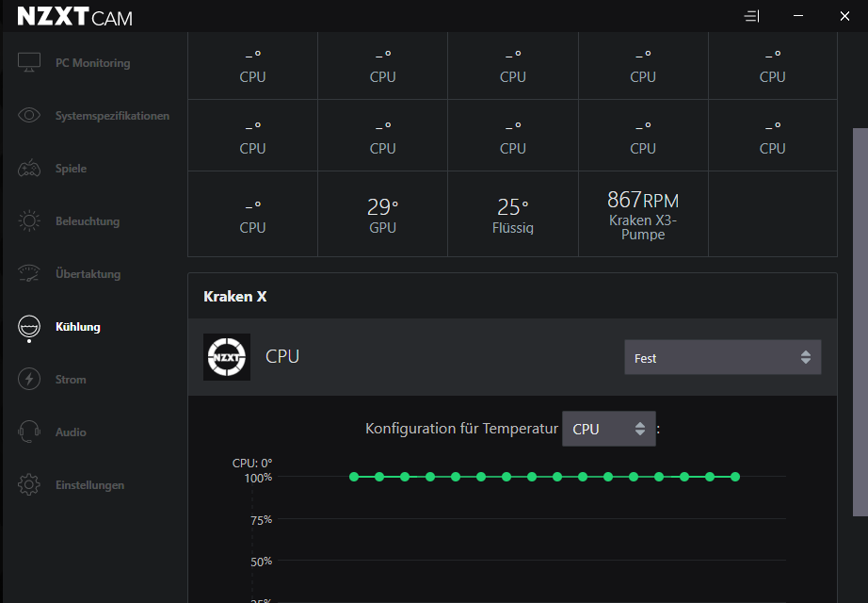868x603 pixels.
Task: Click the last green point on the fan curve
Action: click(735, 477)
